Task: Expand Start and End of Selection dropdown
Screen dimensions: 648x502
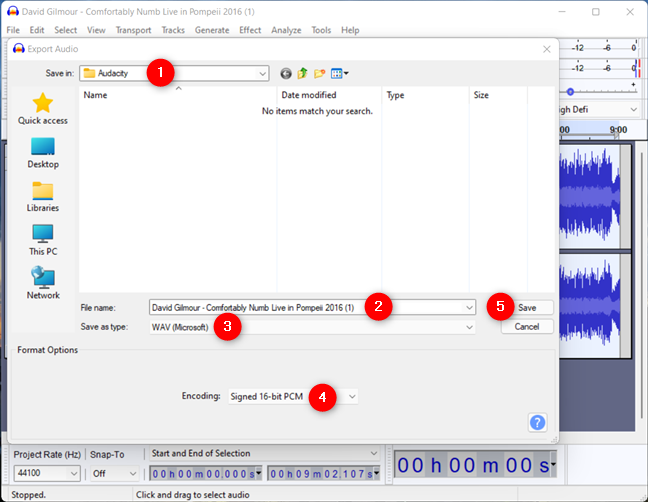Action: pos(374,453)
